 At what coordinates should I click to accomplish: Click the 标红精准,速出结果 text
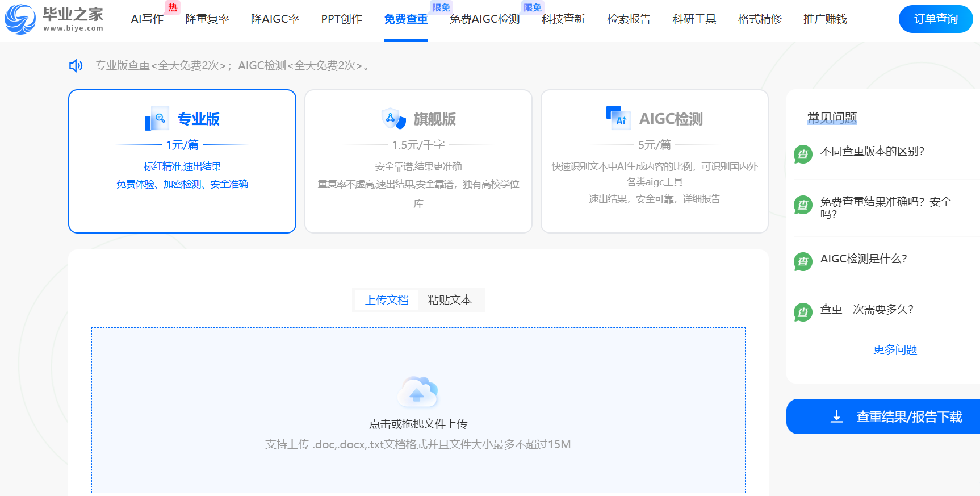coord(182,166)
